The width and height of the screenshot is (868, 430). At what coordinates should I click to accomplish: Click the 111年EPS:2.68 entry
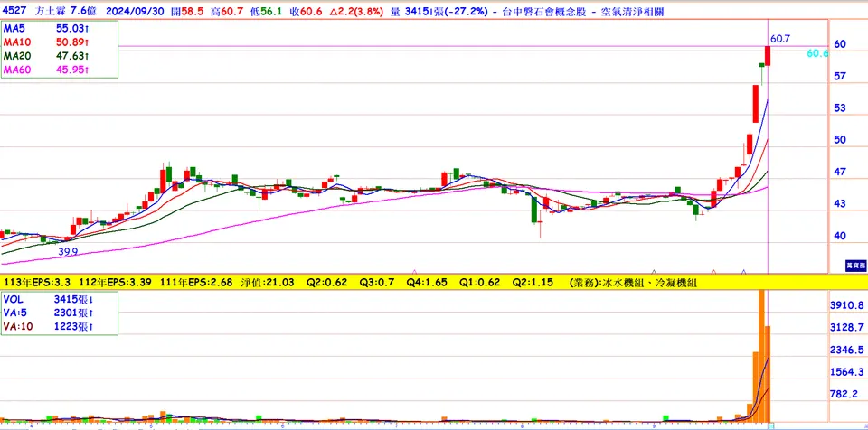[x=198, y=282]
